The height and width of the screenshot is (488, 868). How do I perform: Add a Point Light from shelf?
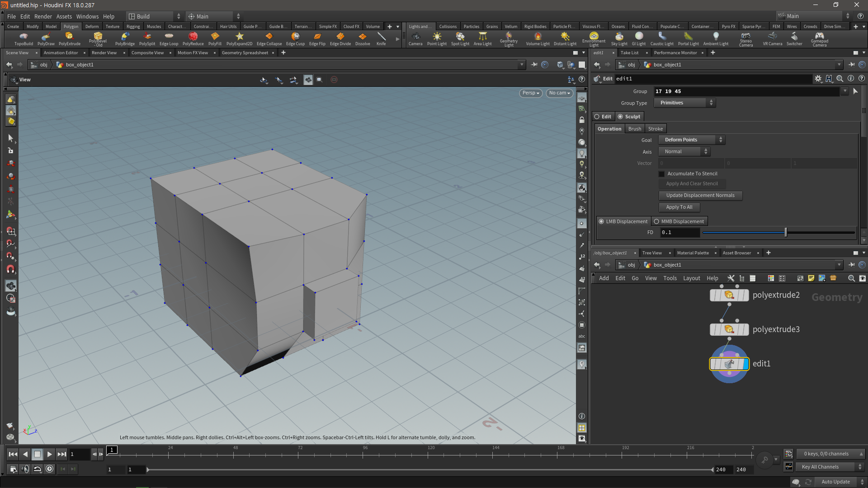437,38
